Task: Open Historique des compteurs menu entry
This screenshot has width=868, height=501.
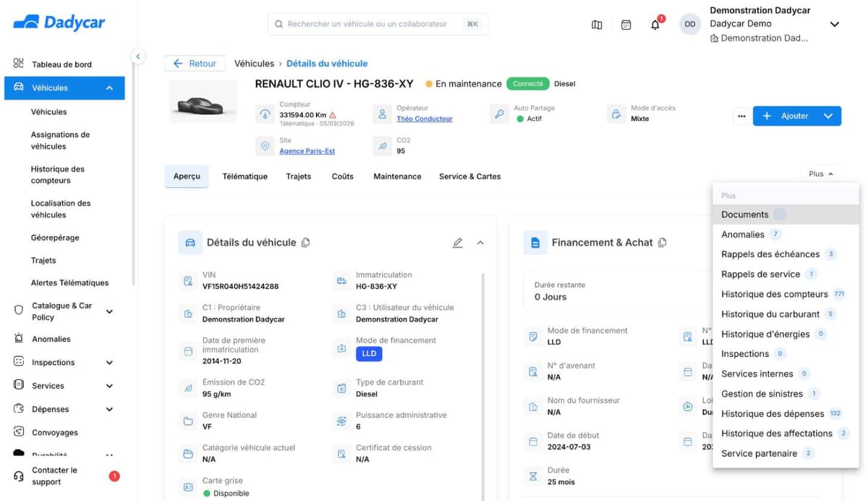Action: [x=786, y=294]
